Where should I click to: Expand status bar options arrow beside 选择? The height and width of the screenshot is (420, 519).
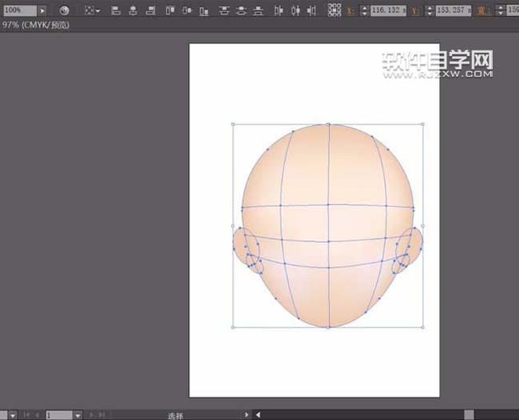point(246,415)
